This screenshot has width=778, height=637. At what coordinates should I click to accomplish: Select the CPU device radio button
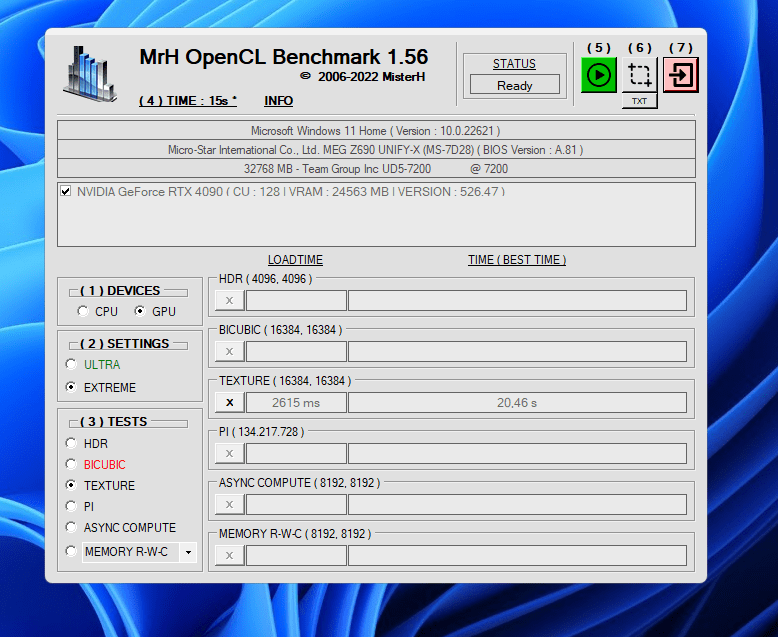coord(82,311)
